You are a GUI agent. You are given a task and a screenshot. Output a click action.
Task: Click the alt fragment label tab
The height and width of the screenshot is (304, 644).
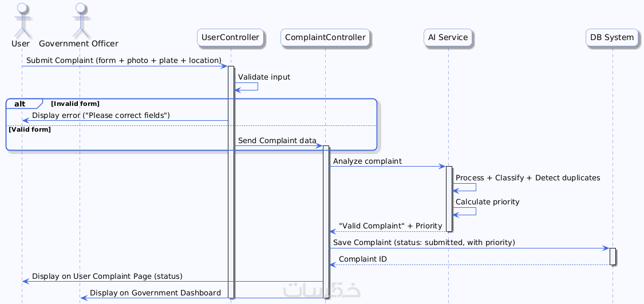click(22, 104)
